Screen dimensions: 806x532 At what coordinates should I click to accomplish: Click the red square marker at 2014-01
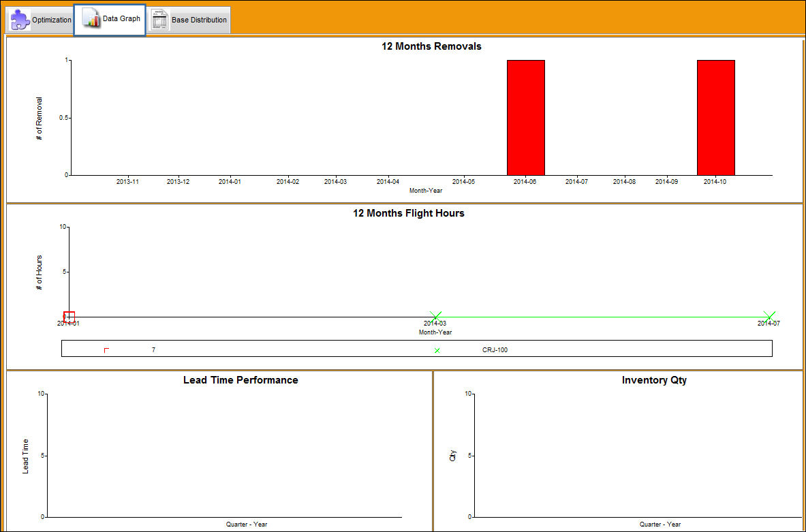click(69, 317)
